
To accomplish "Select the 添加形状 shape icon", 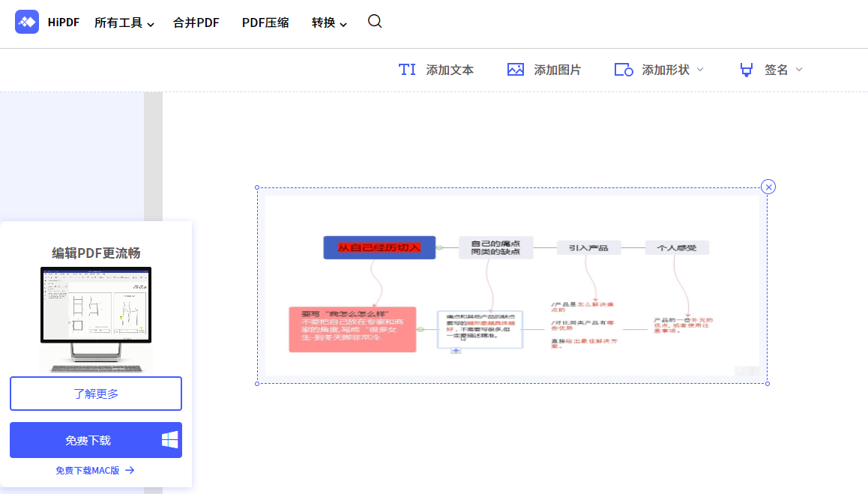I will click(x=623, y=69).
